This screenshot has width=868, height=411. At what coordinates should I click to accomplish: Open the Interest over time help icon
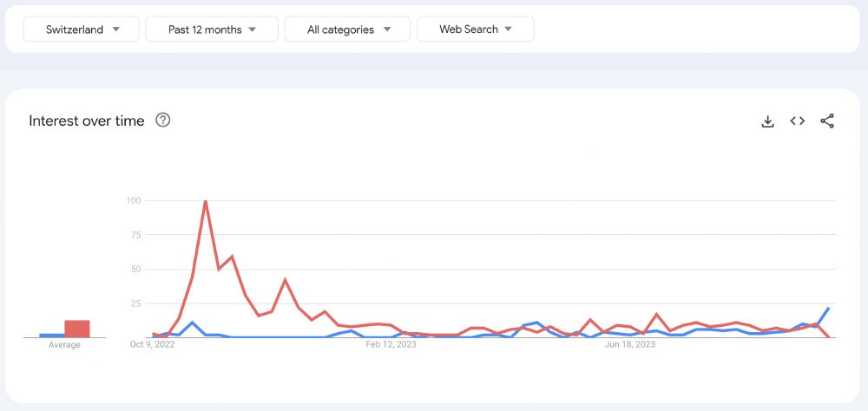[162, 121]
